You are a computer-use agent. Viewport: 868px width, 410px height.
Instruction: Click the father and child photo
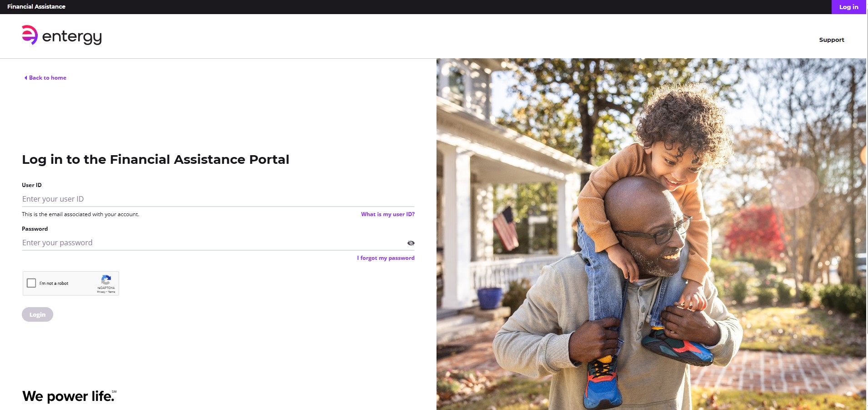pyautogui.click(x=651, y=234)
